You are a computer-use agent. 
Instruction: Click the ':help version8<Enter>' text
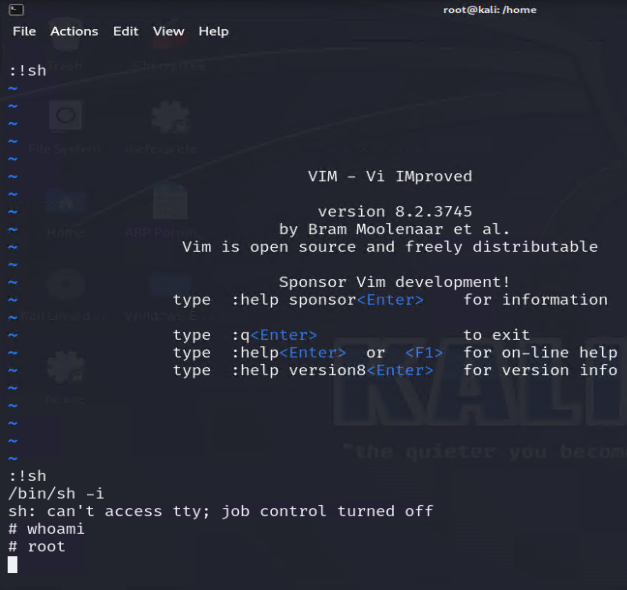(x=332, y=370)
